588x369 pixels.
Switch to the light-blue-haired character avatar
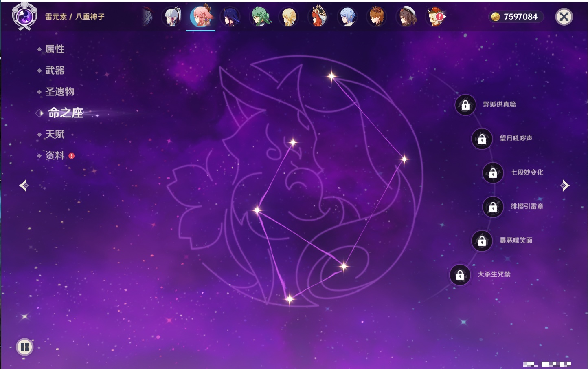348,17
